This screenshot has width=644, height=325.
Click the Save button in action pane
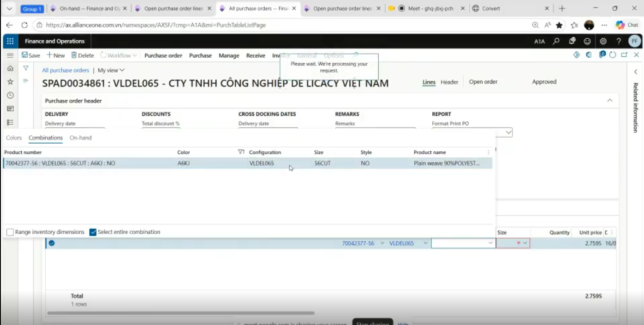point(31,55)
